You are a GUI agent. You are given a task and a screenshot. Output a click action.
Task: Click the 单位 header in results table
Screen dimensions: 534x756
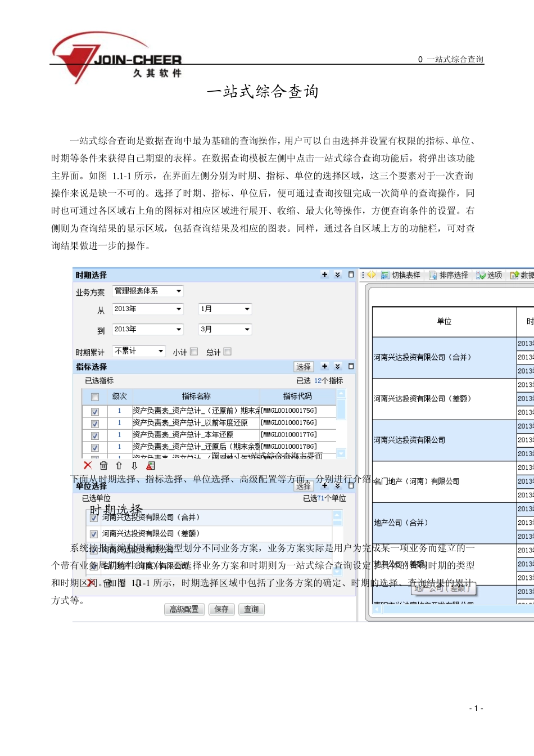tap(444, 321)
